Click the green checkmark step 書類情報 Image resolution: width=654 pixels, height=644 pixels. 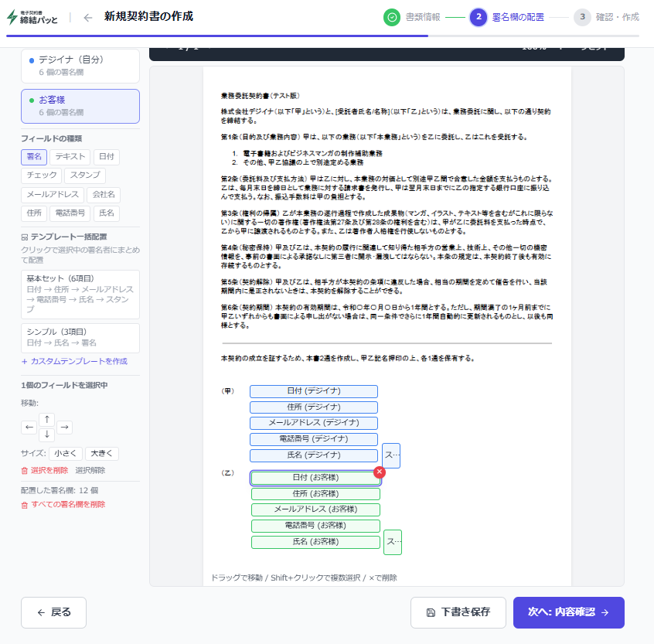click(392, 17)
